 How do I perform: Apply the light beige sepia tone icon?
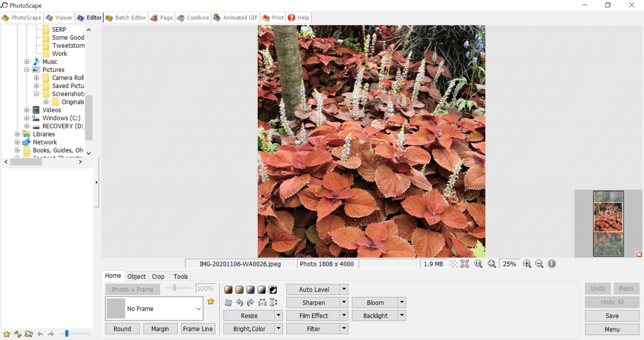[x=239, y=290]
